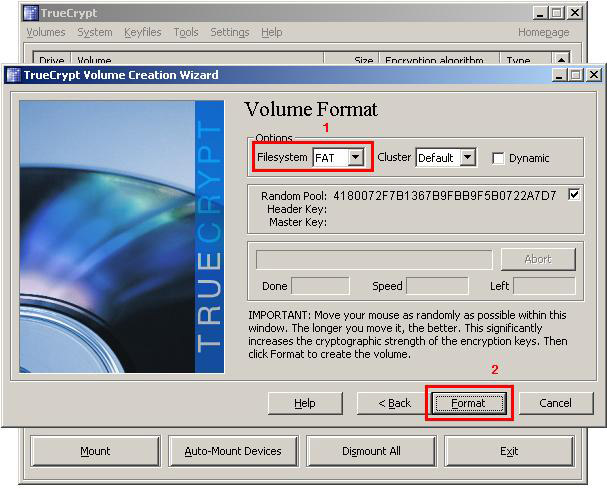This screenshot has width=607, height=489.
Task: Click the Done value field
Action: point(321,286)
